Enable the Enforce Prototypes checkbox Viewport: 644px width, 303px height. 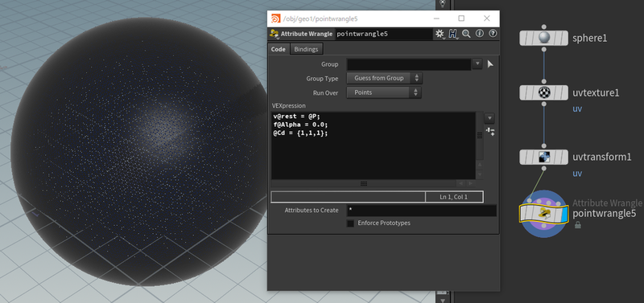(350, 223)
